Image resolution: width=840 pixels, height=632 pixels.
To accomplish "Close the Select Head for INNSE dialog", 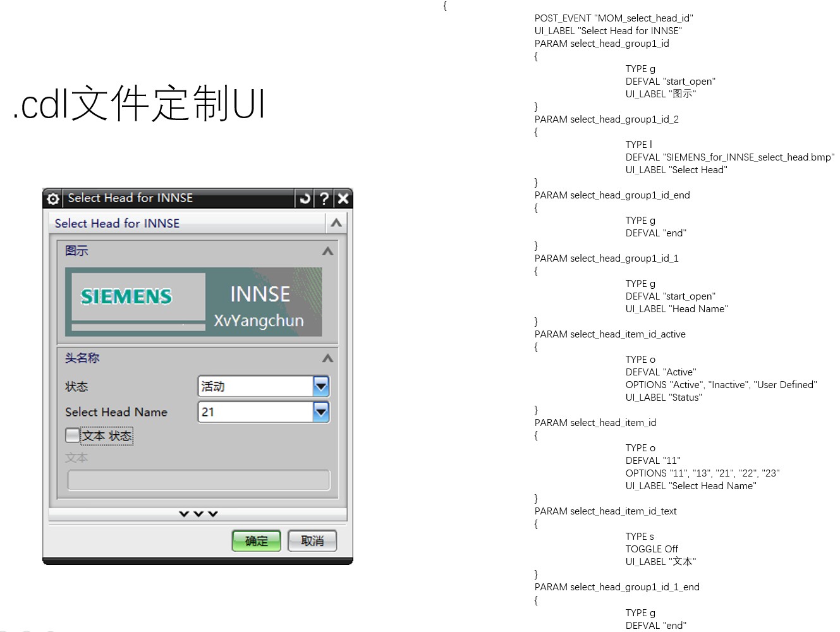I will (x=343, y=198).
